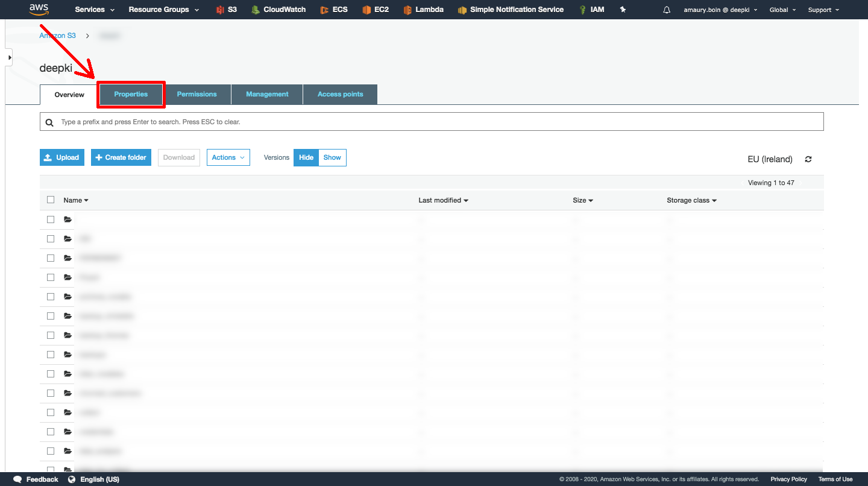This screenshot has height=486, width=868.
Task: Open the notifications bell
Action: pos(667,10)
